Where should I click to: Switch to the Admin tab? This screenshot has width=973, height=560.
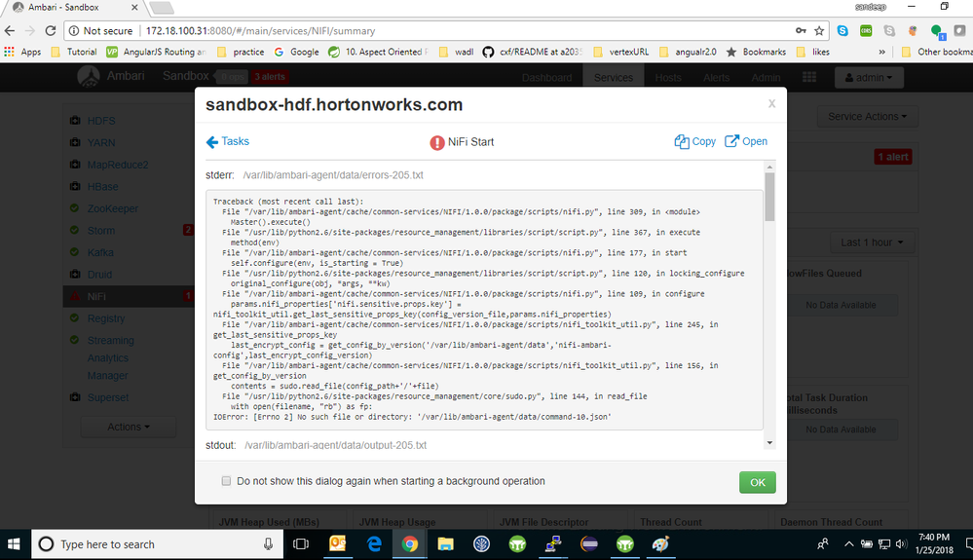tap(766, 78)
